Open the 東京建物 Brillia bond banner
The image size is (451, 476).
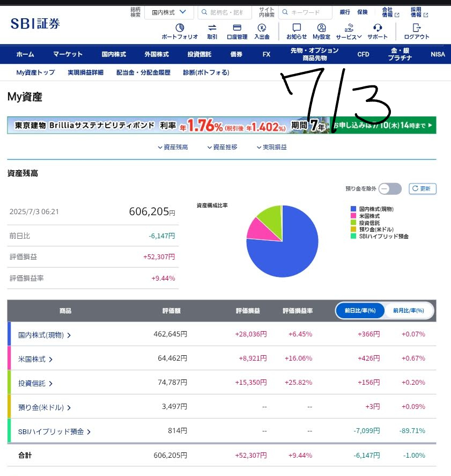221,125
